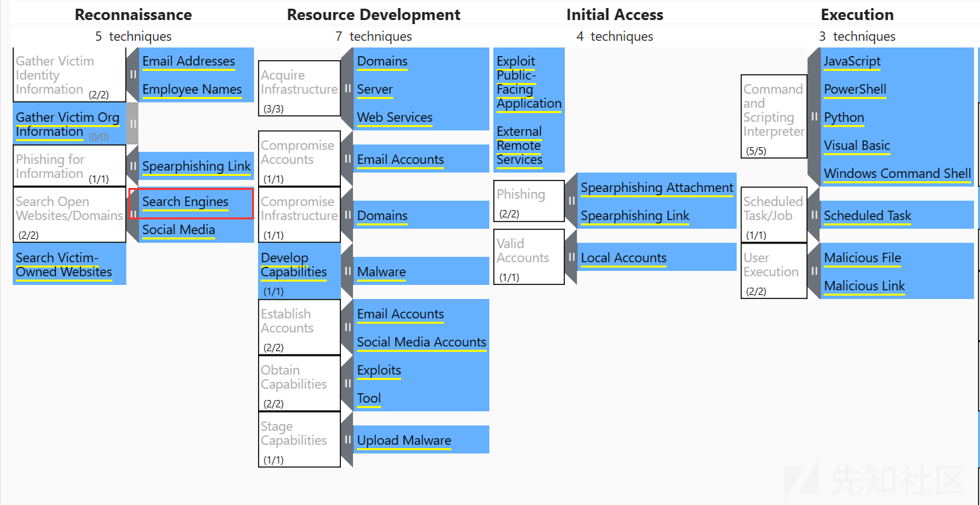Select Domains under Acquire Infrastructure
The width and height of the screenshot is (980, 505).
coord(421,61)
